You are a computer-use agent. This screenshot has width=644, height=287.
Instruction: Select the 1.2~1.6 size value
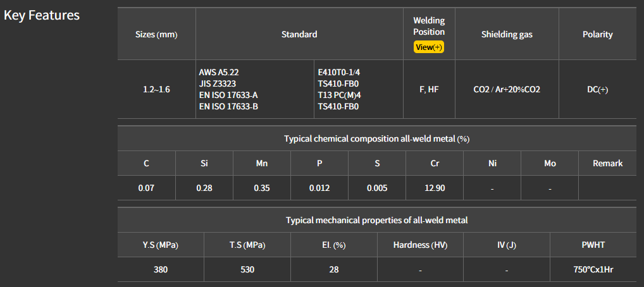coord(156,89)
